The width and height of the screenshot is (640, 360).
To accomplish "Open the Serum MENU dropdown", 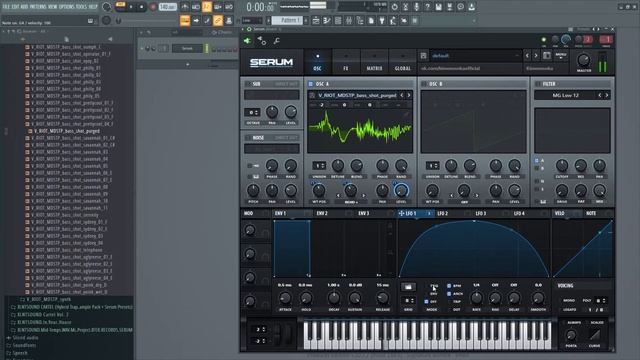I will (561, 56).
